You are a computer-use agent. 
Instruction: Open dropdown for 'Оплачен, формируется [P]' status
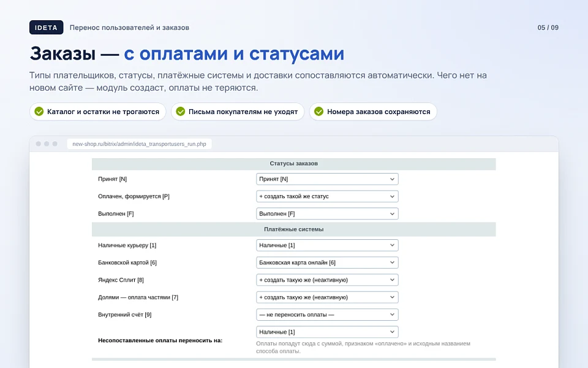(x=327, y=196)
